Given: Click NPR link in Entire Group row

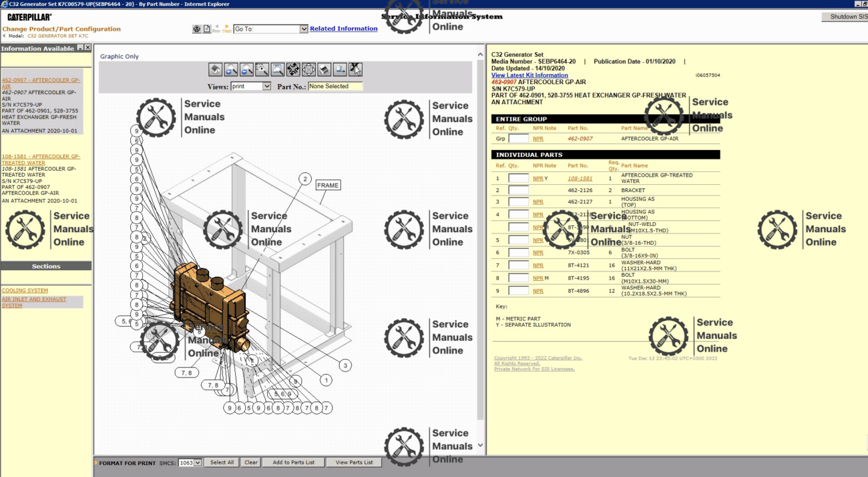Looking at the screenshot, I should (x=538, y=139).
